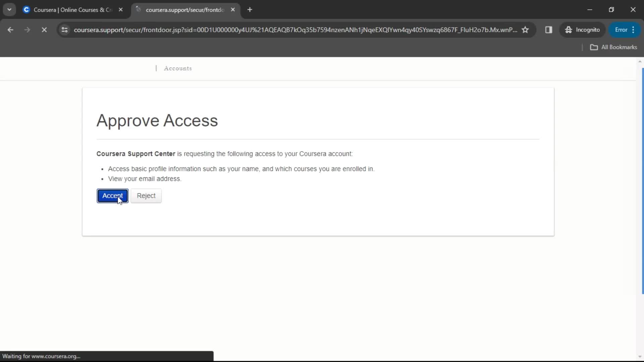Click 'Coursera Support Center' bold text

tap(136, 154)
